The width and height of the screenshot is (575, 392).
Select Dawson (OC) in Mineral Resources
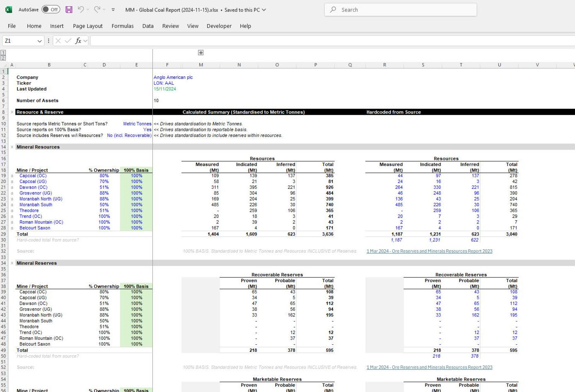(x=33, y=187)
